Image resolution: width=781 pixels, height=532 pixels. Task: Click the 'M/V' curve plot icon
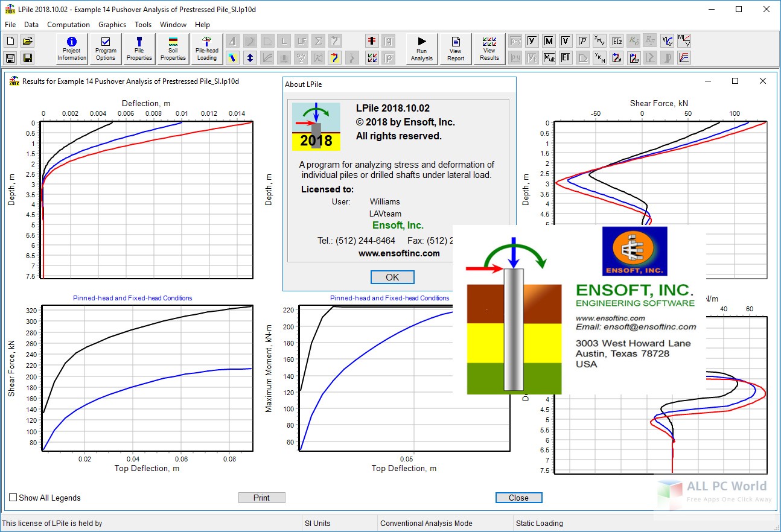(x=684, y=41)
